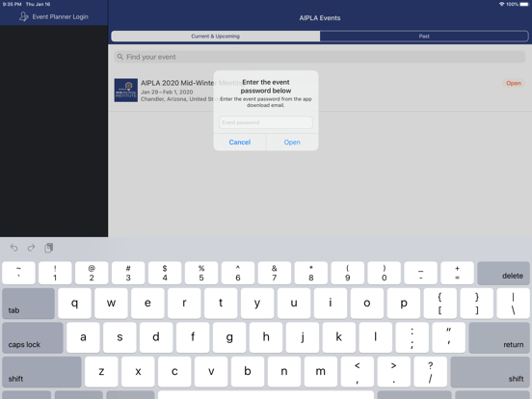Click the Event password input field

point(266,122)
